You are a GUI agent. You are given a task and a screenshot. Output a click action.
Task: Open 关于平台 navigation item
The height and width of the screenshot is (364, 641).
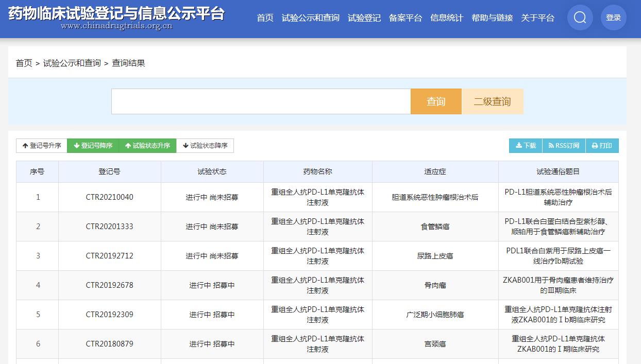(x=537, y=18)
